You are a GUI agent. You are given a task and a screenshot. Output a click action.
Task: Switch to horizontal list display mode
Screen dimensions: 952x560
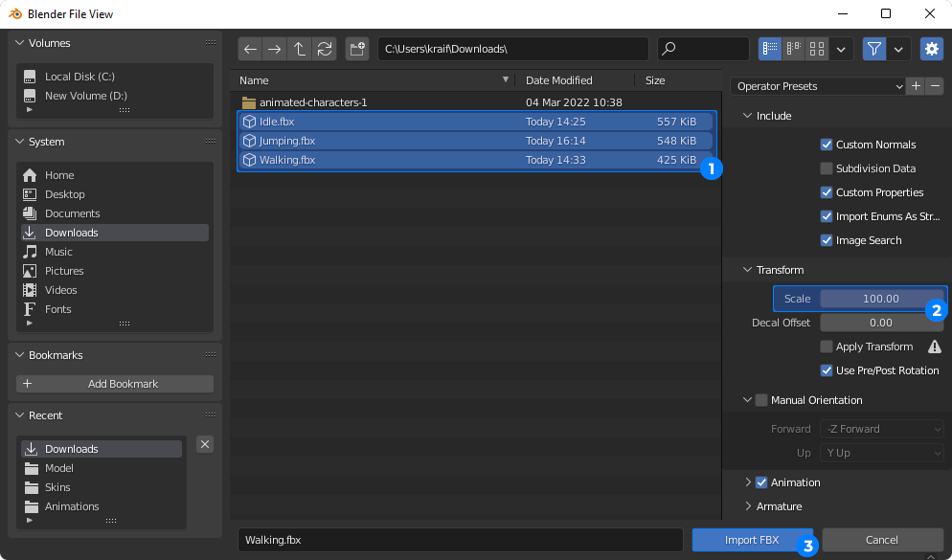click(794, 49)
